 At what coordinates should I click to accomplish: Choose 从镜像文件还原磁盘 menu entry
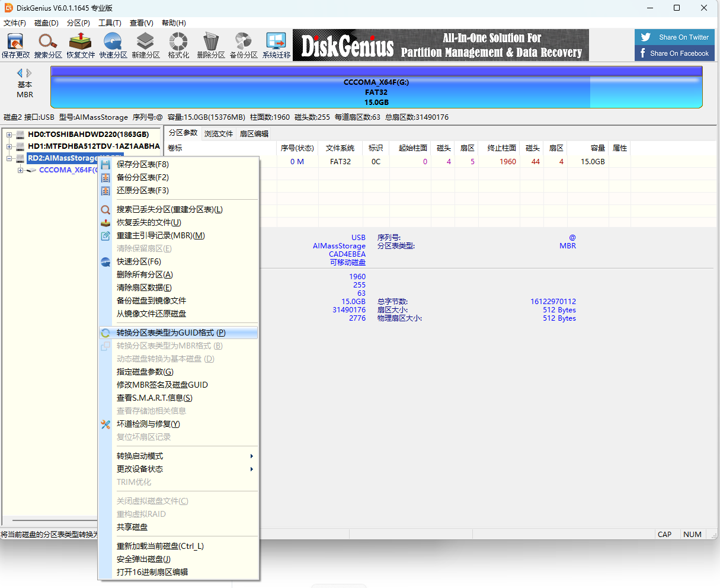point(178,314)
